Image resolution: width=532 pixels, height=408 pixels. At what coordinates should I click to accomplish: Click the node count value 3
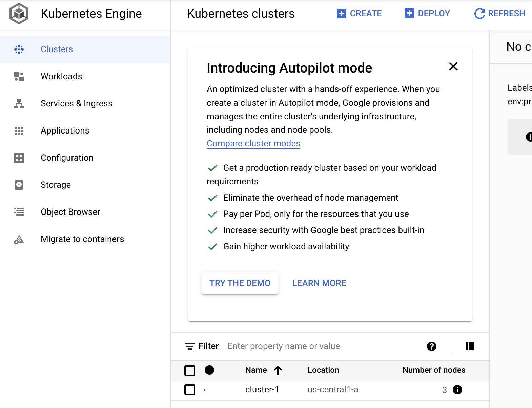(x=445, y=390)
